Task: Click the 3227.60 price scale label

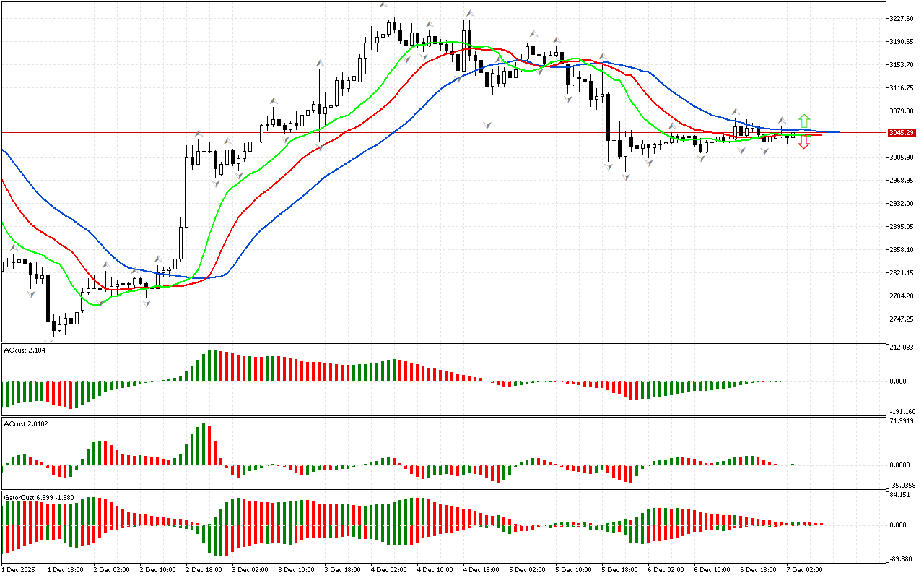Action: click(902, 19)
